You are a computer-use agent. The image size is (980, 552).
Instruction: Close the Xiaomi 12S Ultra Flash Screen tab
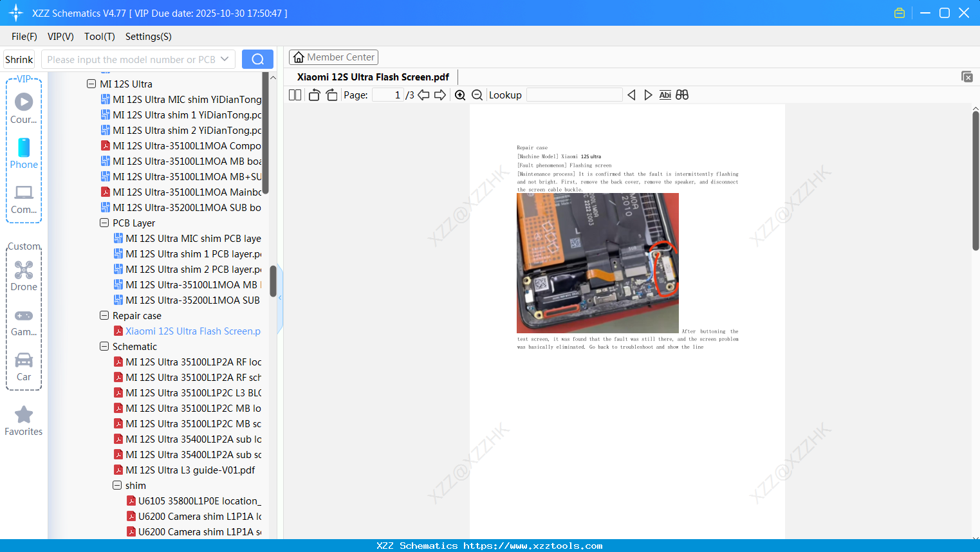pos(967,77)
